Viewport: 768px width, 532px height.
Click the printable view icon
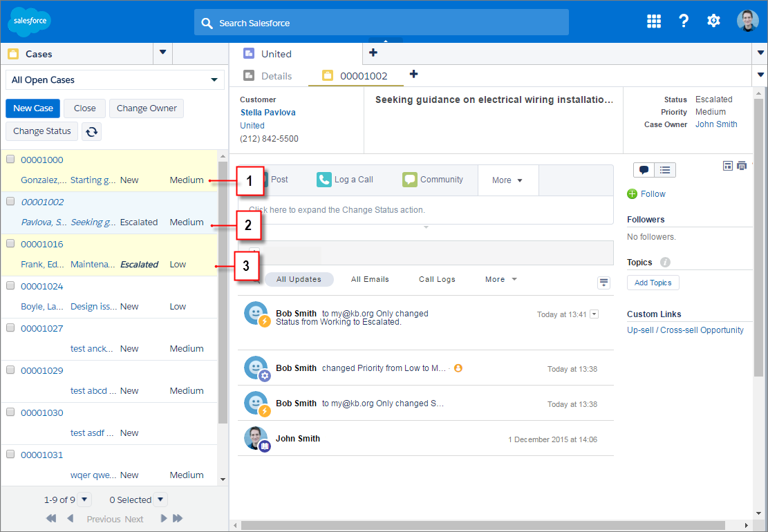742,166
